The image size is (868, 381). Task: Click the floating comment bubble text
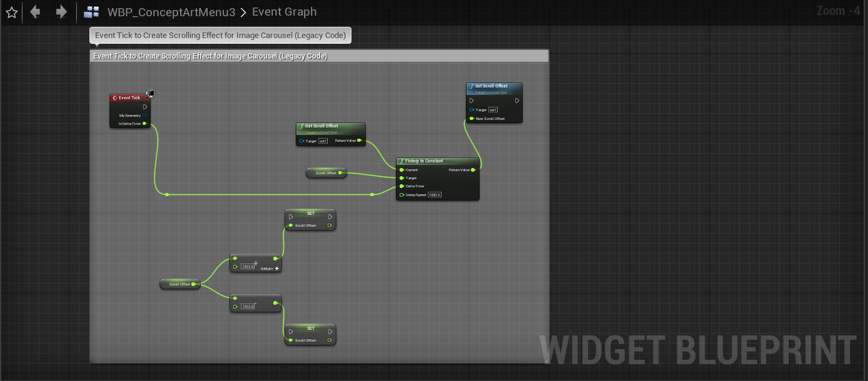click(220, 36)
